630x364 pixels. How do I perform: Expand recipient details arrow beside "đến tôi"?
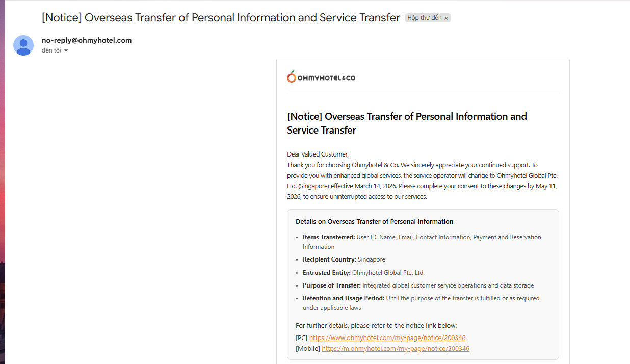pos(66,51)
